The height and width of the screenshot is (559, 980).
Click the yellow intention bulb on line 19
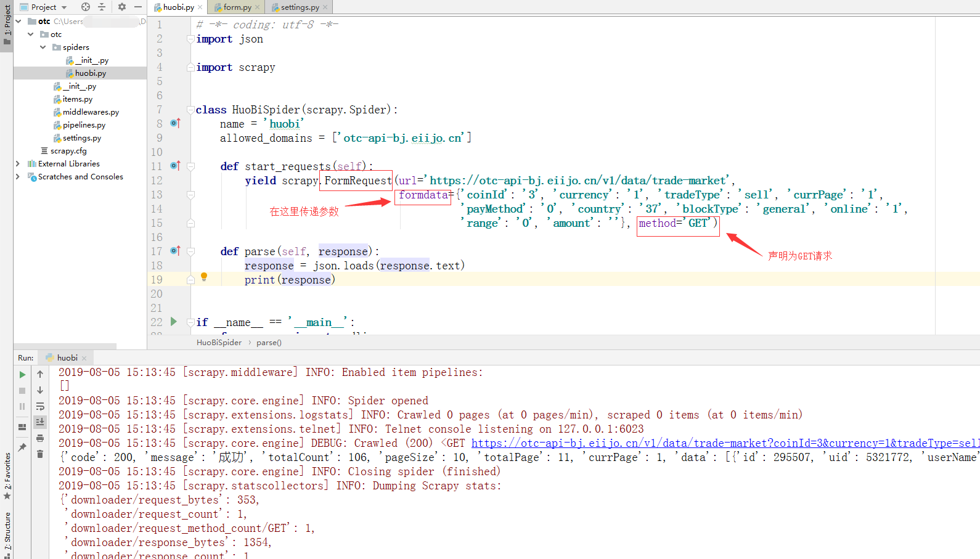click(x=204, y=277)
